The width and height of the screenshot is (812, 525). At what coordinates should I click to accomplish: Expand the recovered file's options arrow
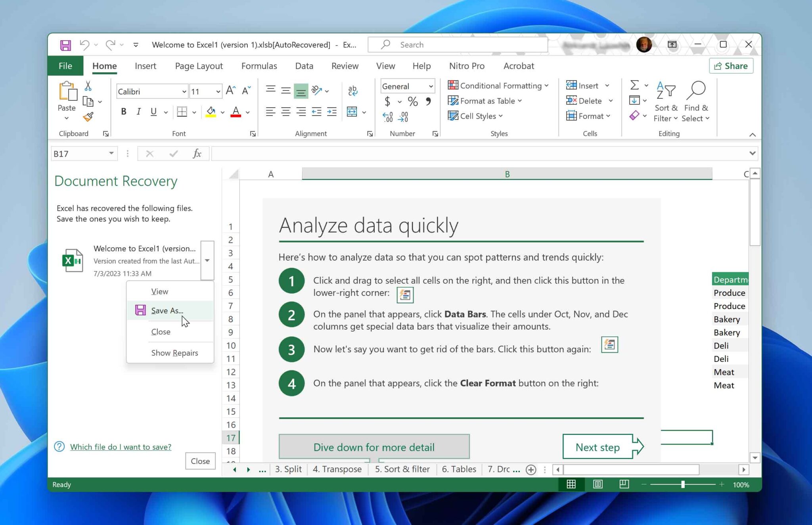tap(207, 261)
